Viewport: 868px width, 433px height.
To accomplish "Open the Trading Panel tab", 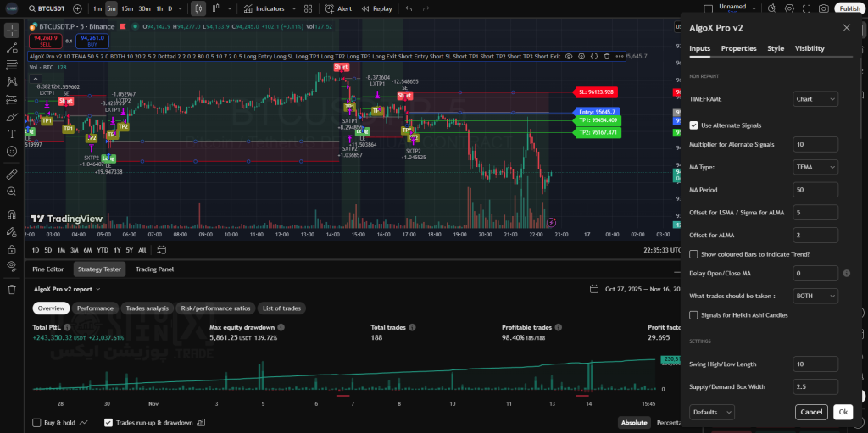I will [x=154, y=269].
